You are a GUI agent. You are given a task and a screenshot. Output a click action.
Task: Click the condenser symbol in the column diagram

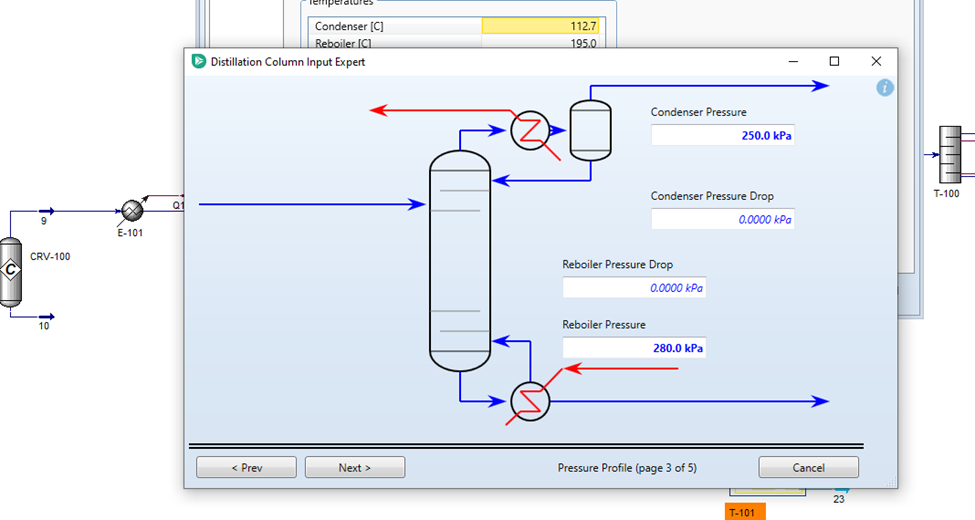pos(530,131)
